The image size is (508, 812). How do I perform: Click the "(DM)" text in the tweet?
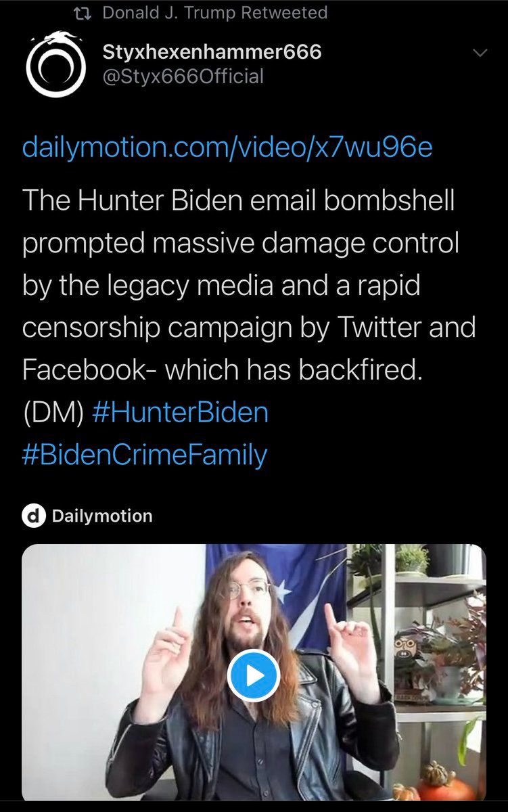(53, 412)
